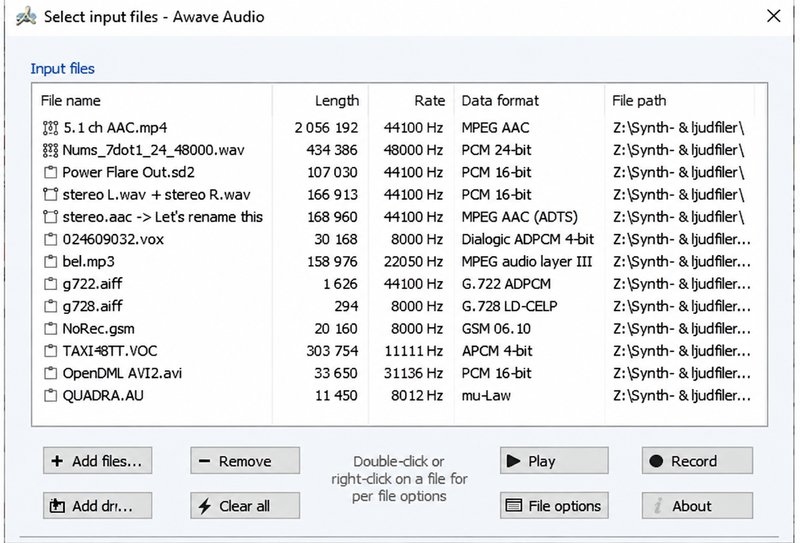Click the multichannel icon beside Nums_7dot1_24_48000.wav

click(x=50, y=150)
